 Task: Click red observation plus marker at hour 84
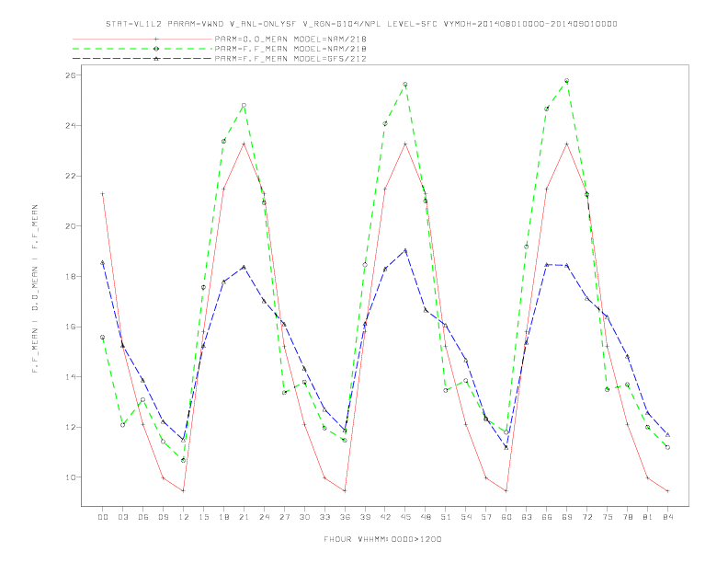[x=667, y=491]
